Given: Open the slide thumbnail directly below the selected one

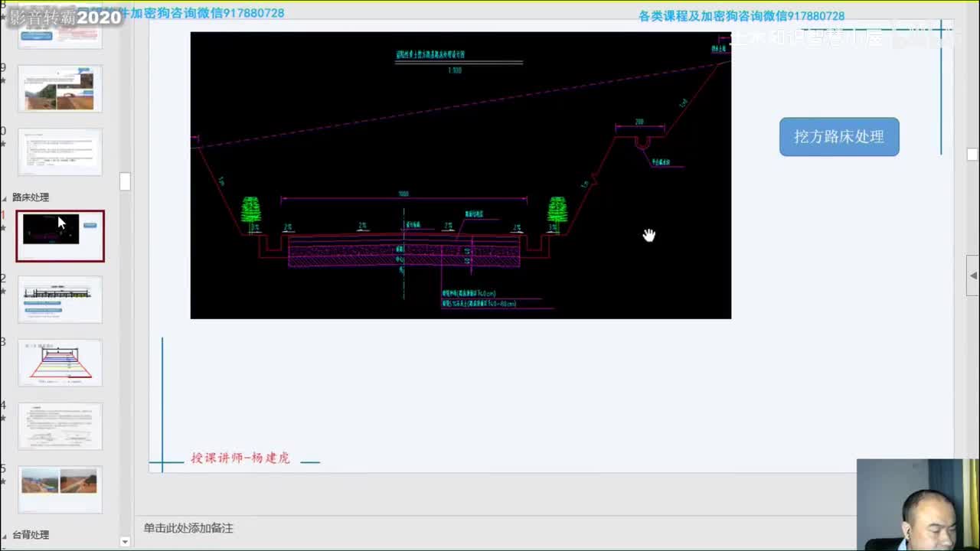Looking at the screenshot, I should [60, 299].
